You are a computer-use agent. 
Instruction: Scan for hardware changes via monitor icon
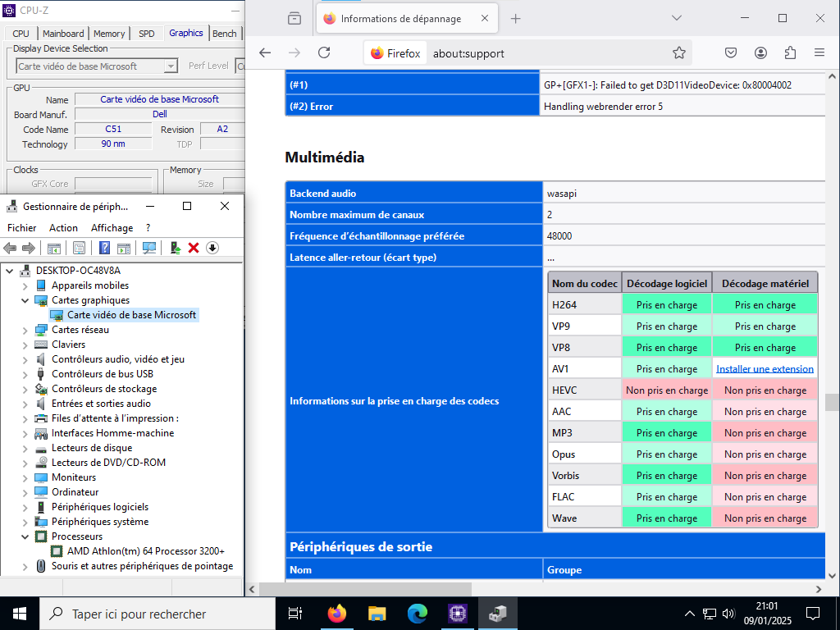[149, 248]
